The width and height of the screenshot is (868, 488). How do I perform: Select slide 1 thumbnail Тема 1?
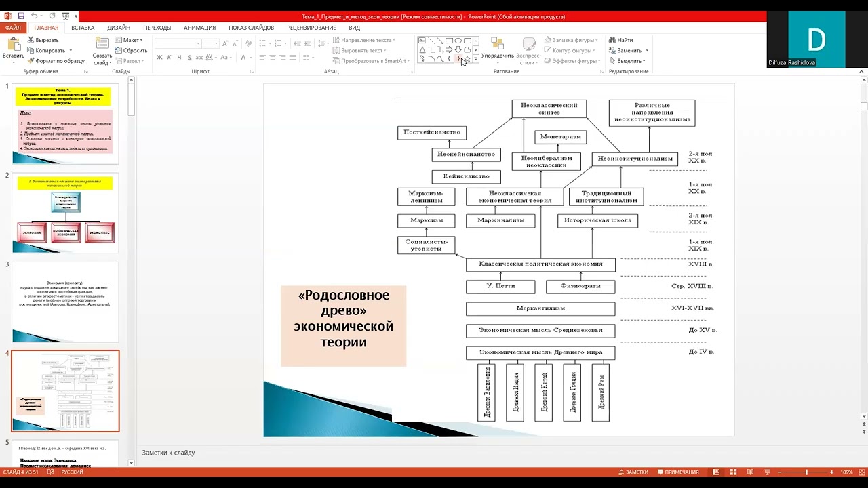pyautogui.click(x=65, y=123)
